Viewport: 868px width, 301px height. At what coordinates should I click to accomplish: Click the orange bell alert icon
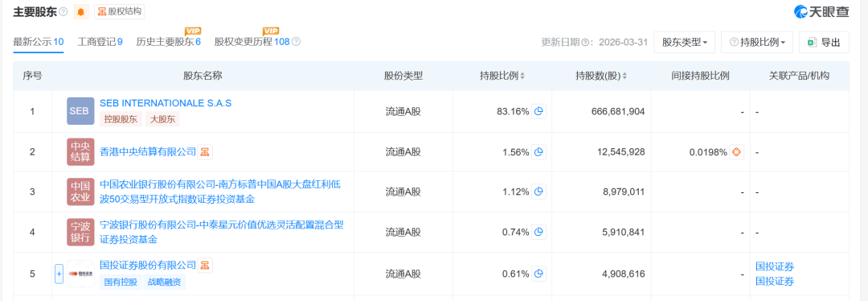81,11
